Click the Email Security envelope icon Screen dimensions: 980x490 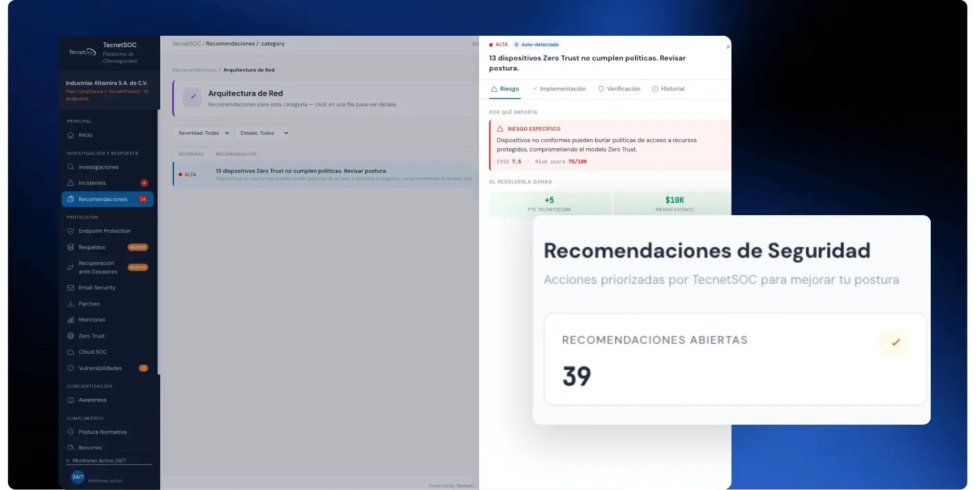coord(71,288)
